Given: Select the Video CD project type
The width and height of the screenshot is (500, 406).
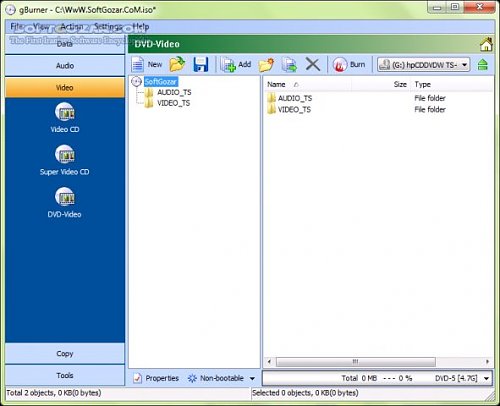Looking at the screenshot, I should point(65,118).
